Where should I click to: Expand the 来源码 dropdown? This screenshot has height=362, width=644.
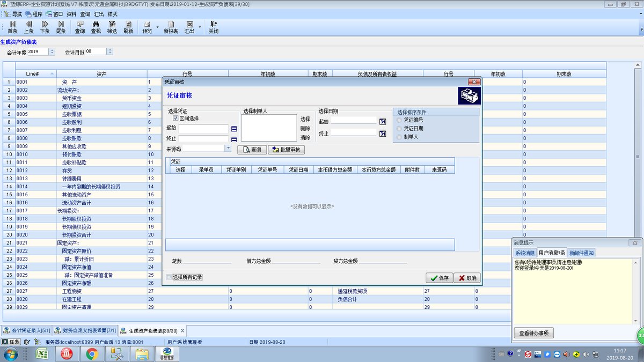pyautogui.click(x=228, y=148)
